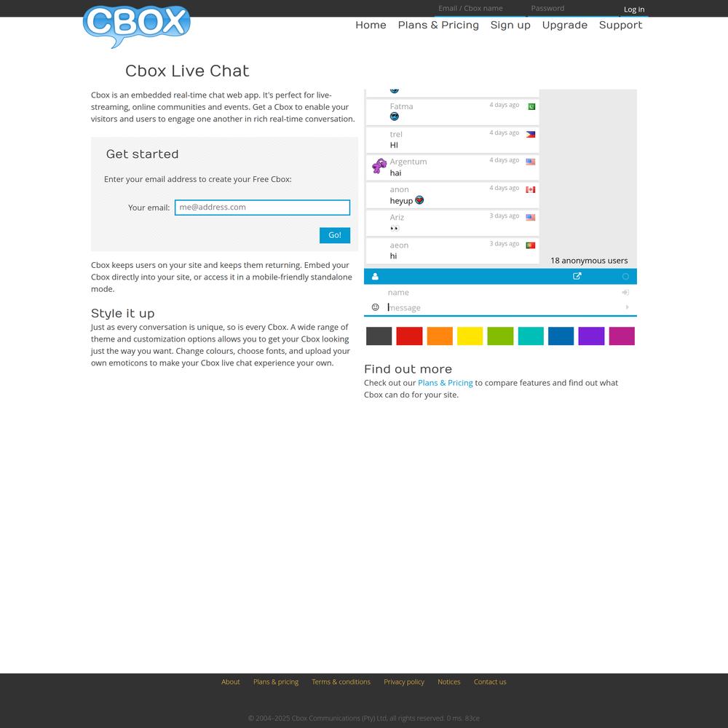Click the Log in button

tap(633, 9)
